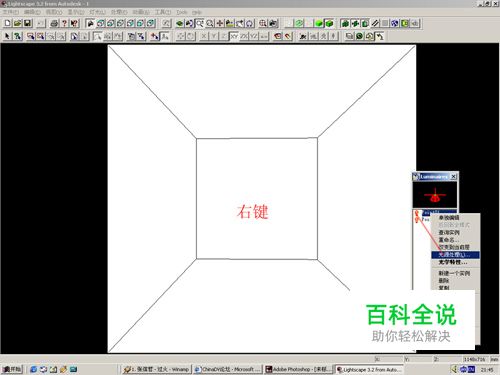Open the 灯光(L) menu
This screenshot has height=375, width=500.
tap(97, 12)
